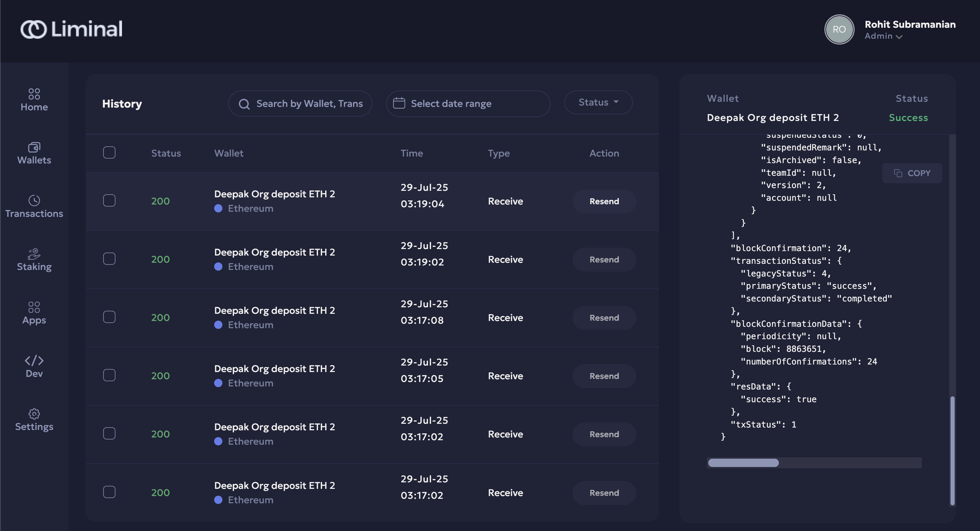Resend the 03:17:08 webhook
This screenshot has height=531, width=980.
pos(604,318)
